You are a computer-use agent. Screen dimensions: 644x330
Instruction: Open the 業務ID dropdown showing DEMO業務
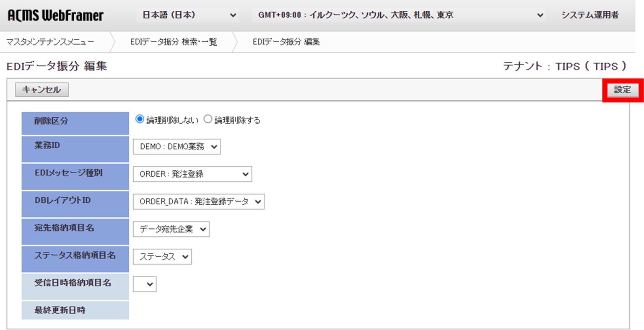[176, 147]
